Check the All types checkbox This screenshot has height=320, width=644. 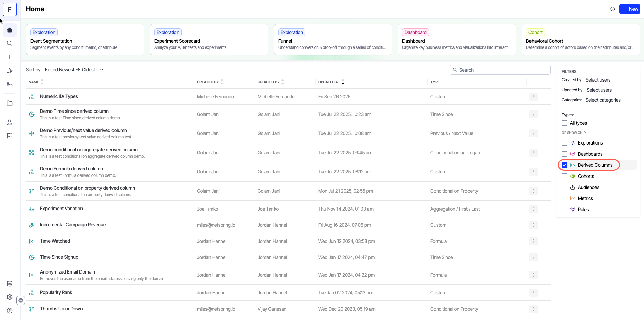click(565, 123)
